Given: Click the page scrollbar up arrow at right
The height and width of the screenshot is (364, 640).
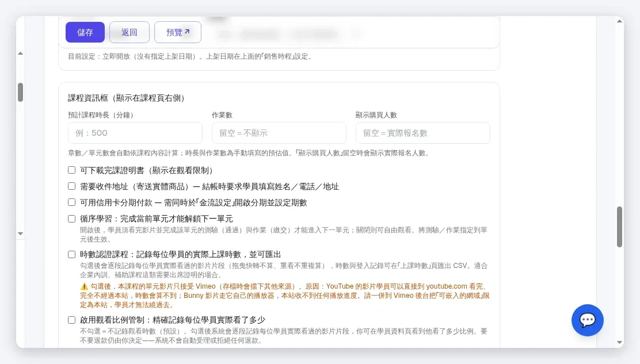Looking at the screenshot, I should click(x=620, y=21).
